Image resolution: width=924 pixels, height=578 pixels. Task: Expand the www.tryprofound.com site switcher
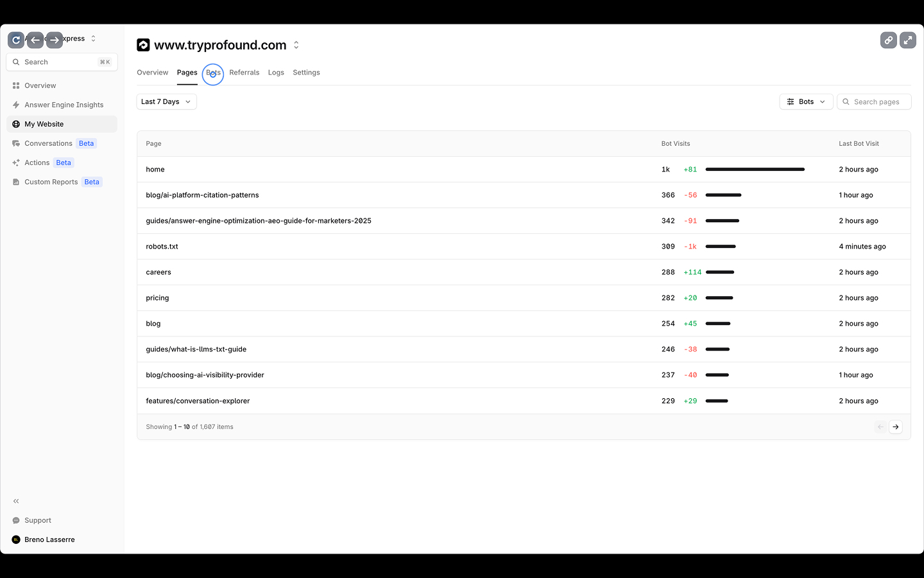click(296, 45)
